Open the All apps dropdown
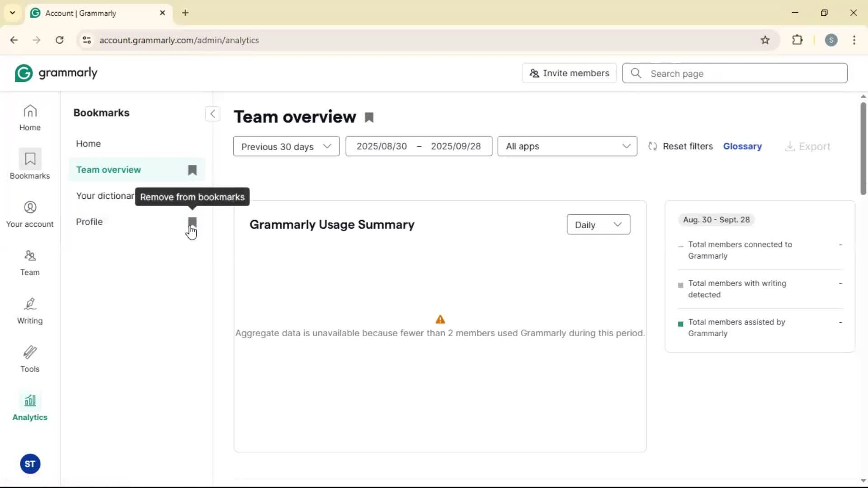 (567, 146)
